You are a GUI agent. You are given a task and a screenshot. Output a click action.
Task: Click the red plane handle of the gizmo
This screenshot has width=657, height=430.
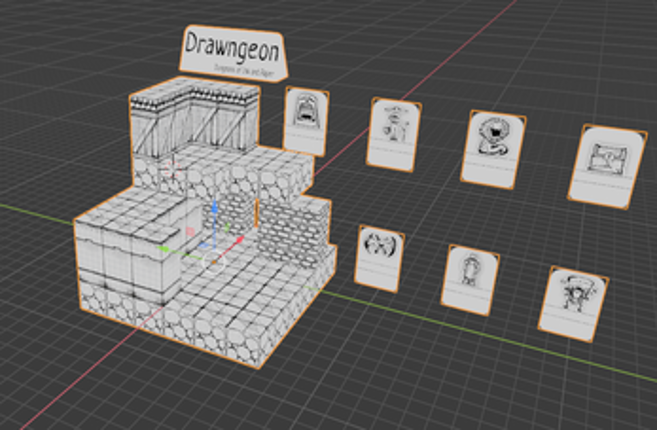point(190,231)
